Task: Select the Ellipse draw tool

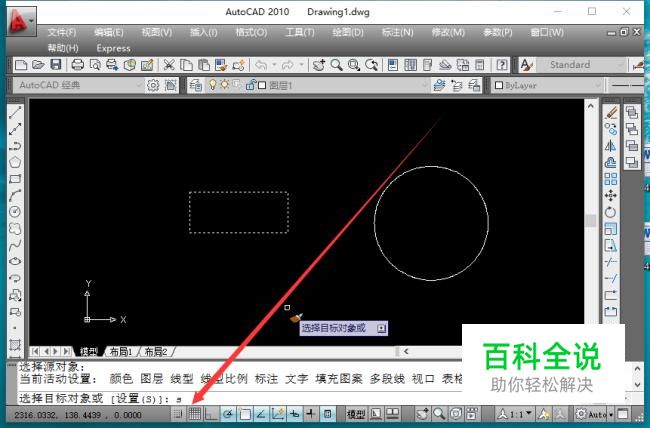Action: coord(15,261)
